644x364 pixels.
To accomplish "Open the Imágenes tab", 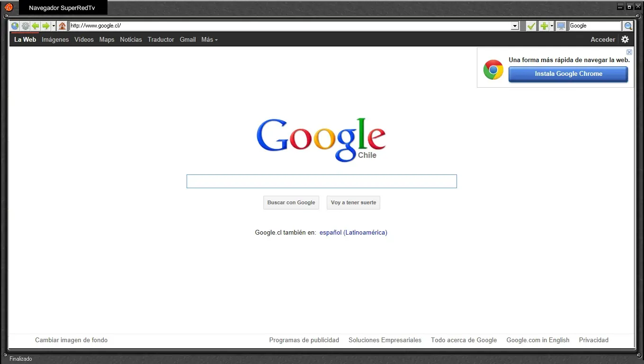I will 55,40.
